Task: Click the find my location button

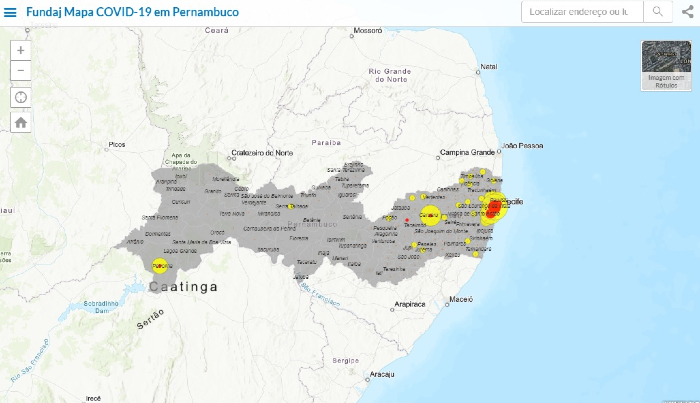Action: 21,97
